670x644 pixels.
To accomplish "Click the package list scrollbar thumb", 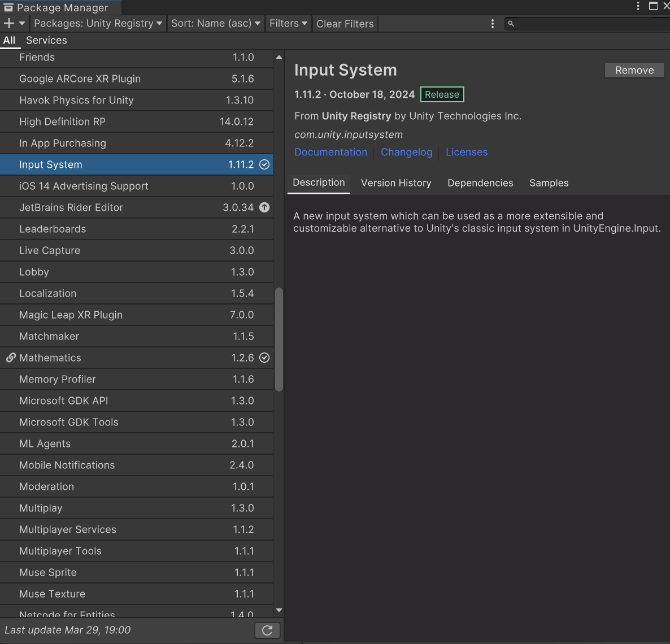I will pyautogui.click(x=279, y=340).
